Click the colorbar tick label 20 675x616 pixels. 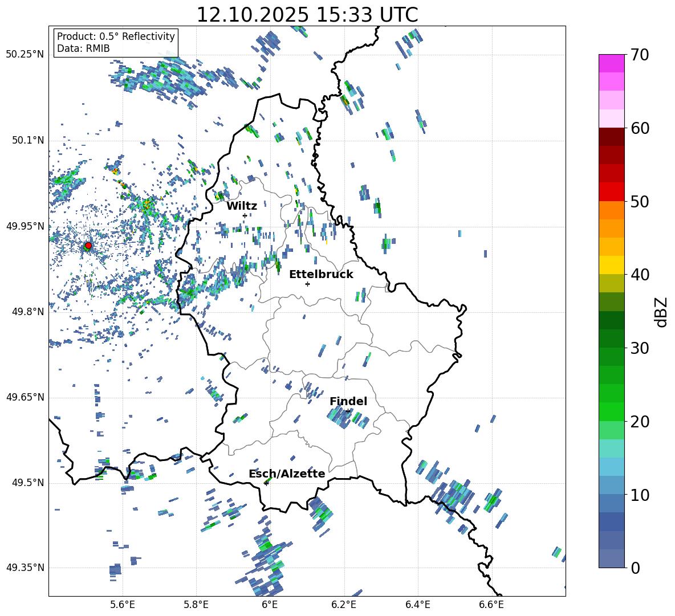640,421
